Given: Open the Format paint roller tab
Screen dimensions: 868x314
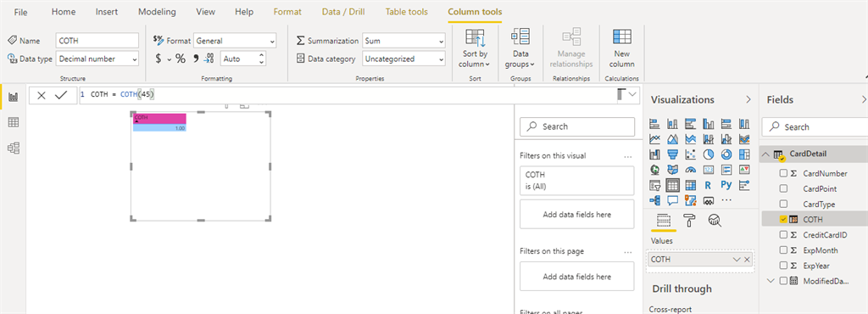Looking at the screenshot, I should tap(689, 221).
